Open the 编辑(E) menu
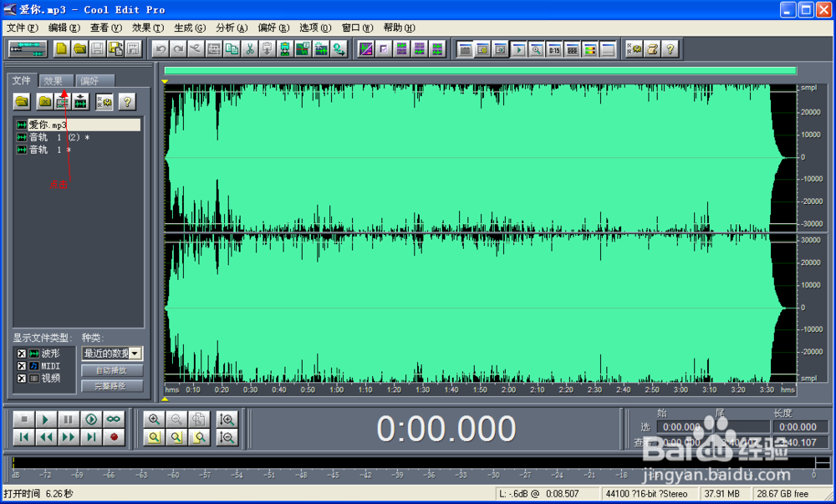This screenshot has height=504, width=836. coord(64,28)
